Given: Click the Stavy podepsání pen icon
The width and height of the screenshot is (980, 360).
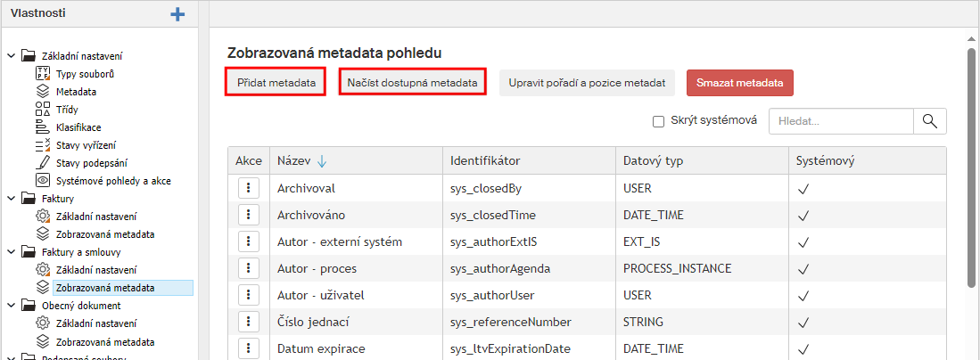Looking at the screenshot, I should click(43, 162).
